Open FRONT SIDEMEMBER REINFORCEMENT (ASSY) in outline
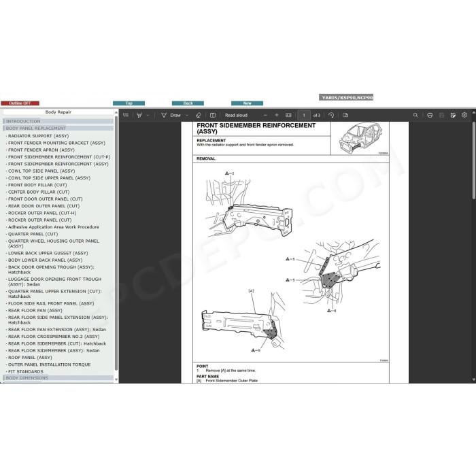The width and height of the screenshot is (476, 476). [58, 164]
